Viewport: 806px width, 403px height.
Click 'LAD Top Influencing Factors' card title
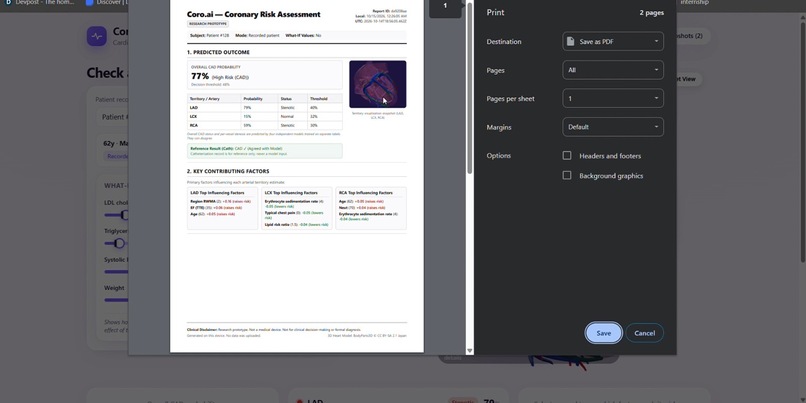215,193
